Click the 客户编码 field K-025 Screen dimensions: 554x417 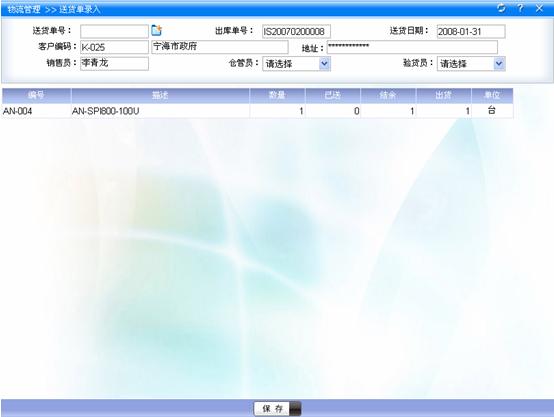click(114, 47)
